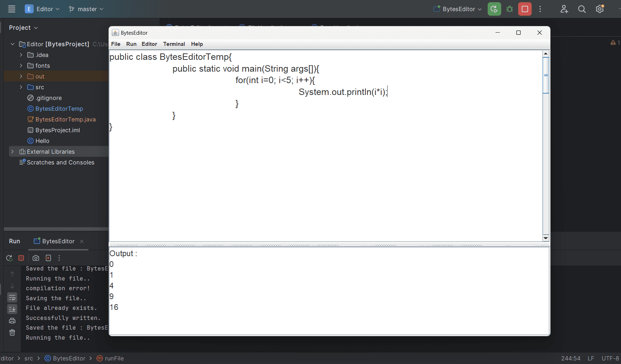Viewport: 621px width, 364px height.
Task: Click the Code With Me user icon
Action: coord(564,9)
